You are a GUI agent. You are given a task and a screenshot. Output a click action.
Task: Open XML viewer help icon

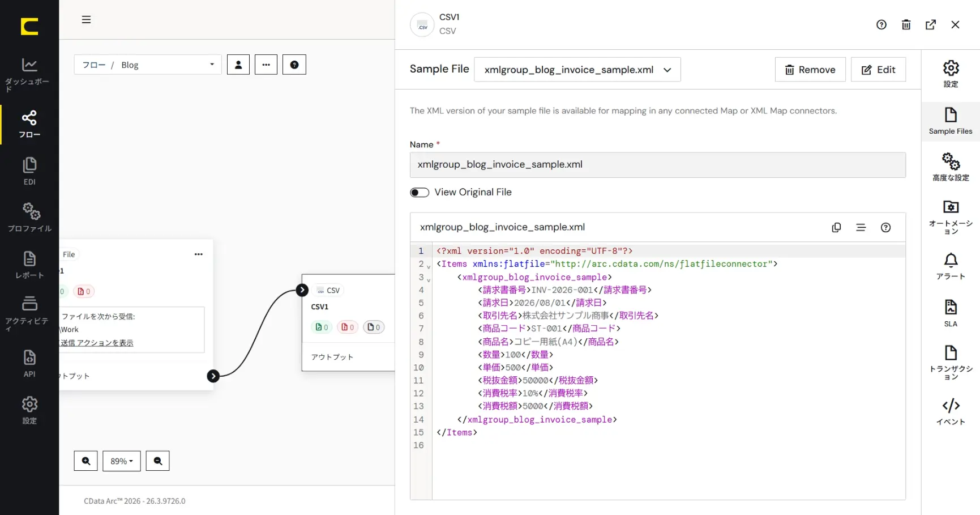tap(886, 227)
